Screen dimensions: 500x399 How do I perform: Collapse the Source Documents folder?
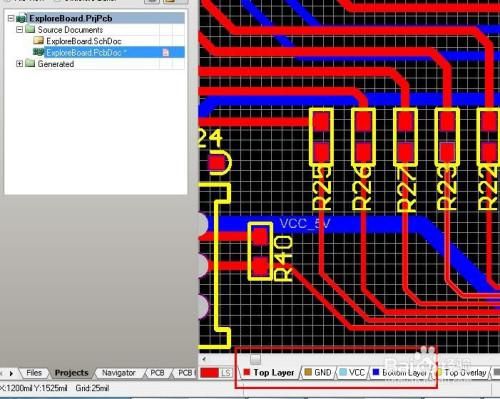point(20,30)
